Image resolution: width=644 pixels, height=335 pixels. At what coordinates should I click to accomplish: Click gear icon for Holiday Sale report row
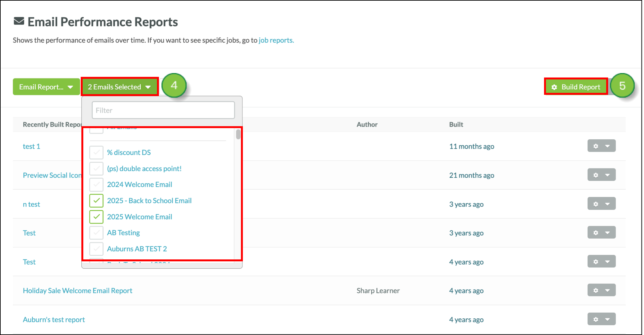596,290
